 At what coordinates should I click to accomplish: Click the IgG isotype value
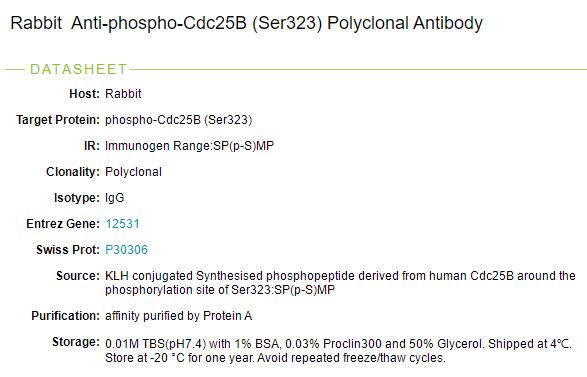point(115,198)
